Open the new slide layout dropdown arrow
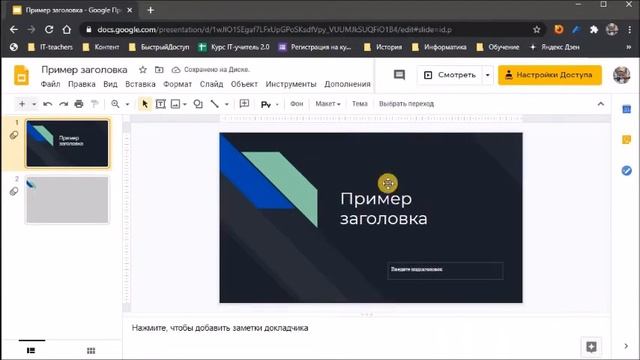The image size is (640, 360). tap(34, 104)
